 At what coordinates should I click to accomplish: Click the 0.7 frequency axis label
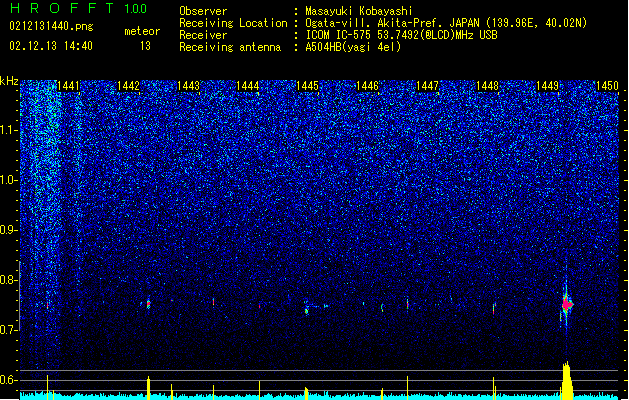click(9, 330)
